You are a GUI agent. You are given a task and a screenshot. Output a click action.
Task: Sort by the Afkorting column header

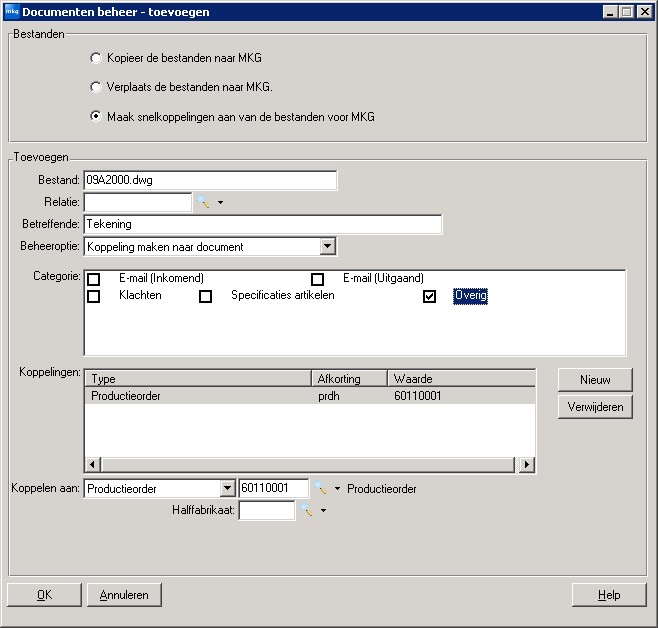(x=349, y=379)
